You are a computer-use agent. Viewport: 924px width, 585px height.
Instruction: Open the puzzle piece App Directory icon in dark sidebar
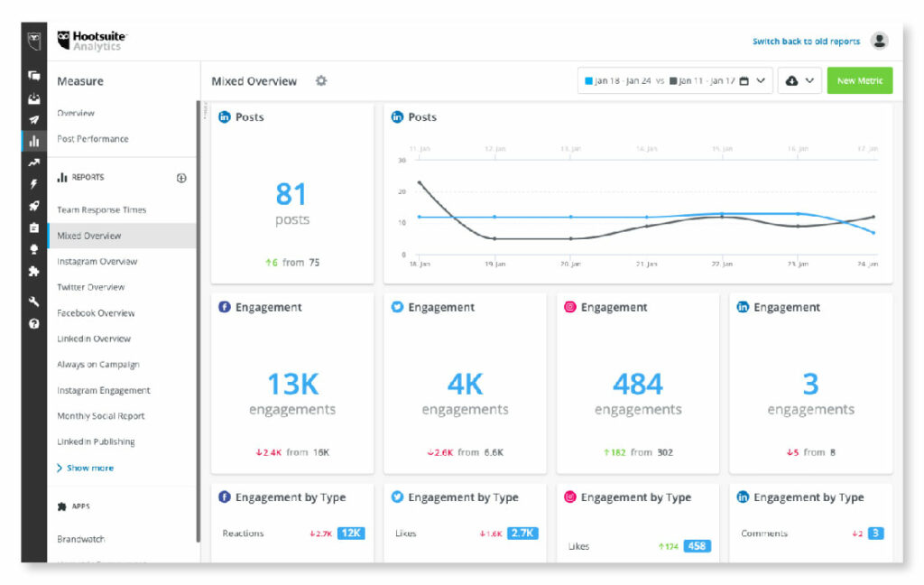click(34, 271)
